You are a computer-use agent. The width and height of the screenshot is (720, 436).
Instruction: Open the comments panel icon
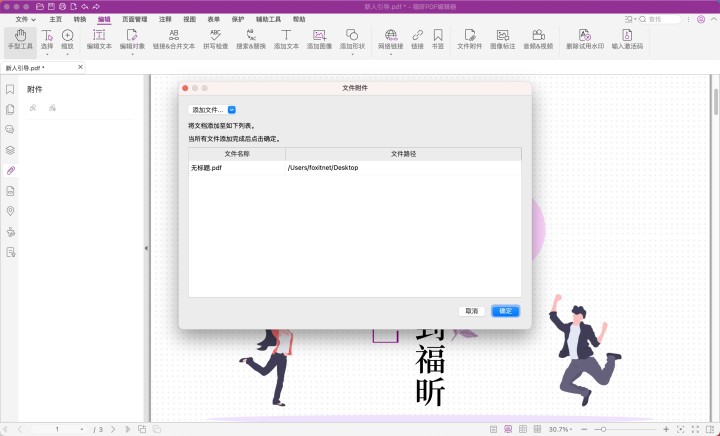10,129
